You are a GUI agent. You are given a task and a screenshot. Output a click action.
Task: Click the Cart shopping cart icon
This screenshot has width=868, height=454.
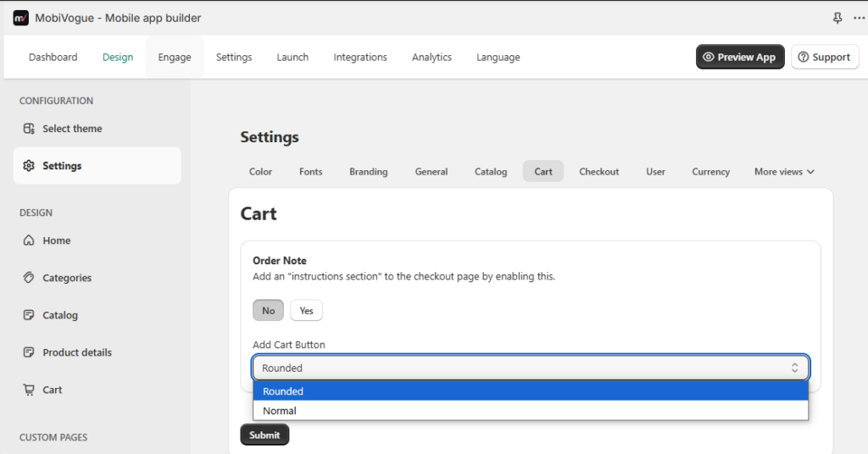tap(29, 390)
